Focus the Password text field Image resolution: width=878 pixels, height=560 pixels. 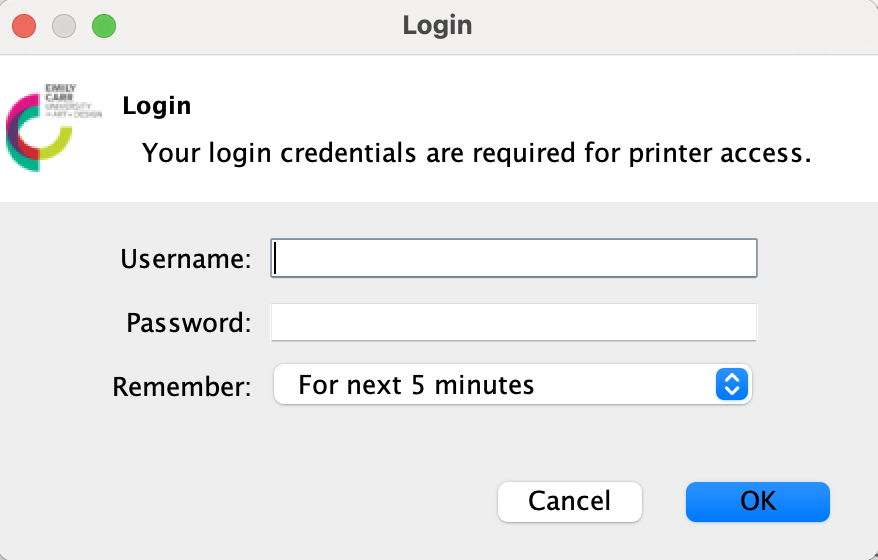click(x=514, y=322)
